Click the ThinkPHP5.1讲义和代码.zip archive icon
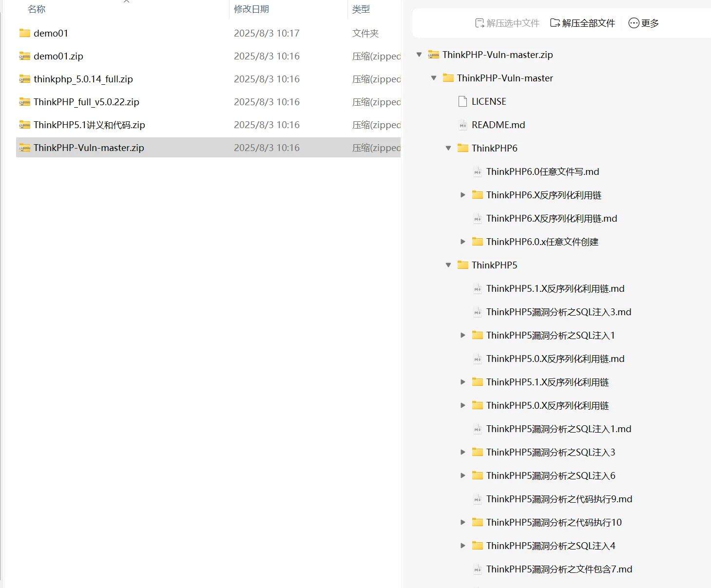Image resolution: width=711 pixels, height=588 pixels. [x=24, y=125]
